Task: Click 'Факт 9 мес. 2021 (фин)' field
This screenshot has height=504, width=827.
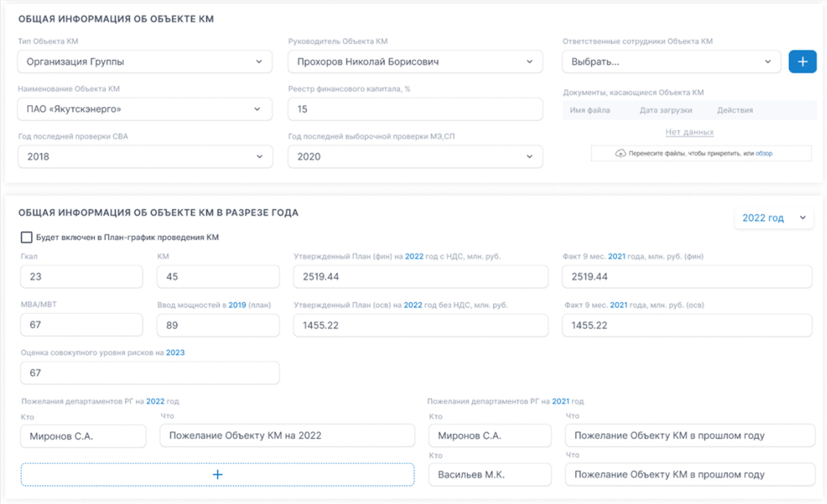Action: (687, 277)
